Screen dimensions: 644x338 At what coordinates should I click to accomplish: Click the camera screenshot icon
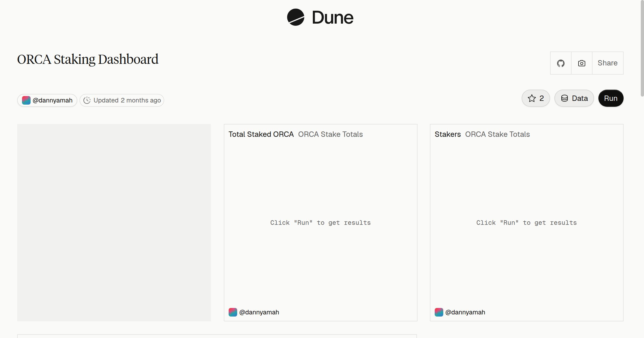(581, 63)
